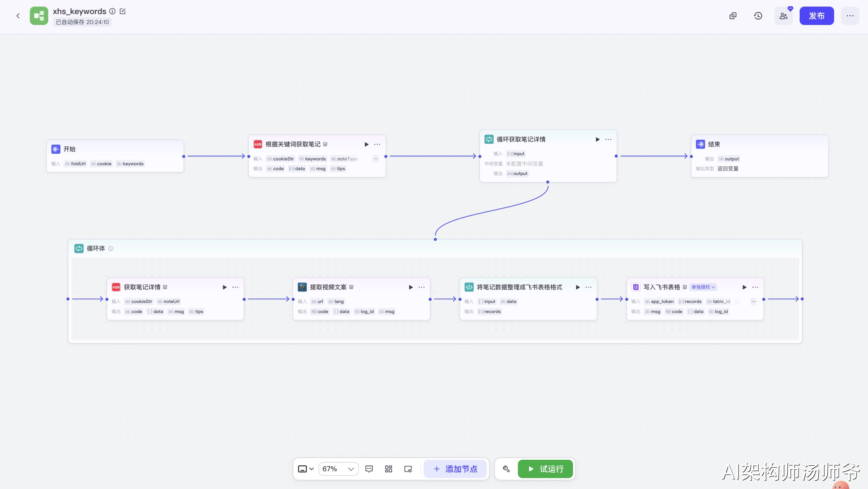Toggle the minimap icon in bottom toolbar
Screen dimensions: 868x489
click(408, 469)
